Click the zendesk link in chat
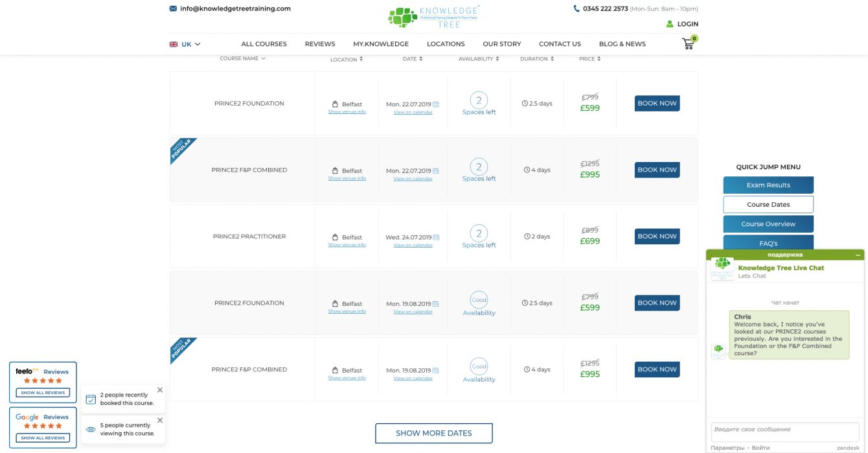Viewport: 868px width, 453px height. 848,448
